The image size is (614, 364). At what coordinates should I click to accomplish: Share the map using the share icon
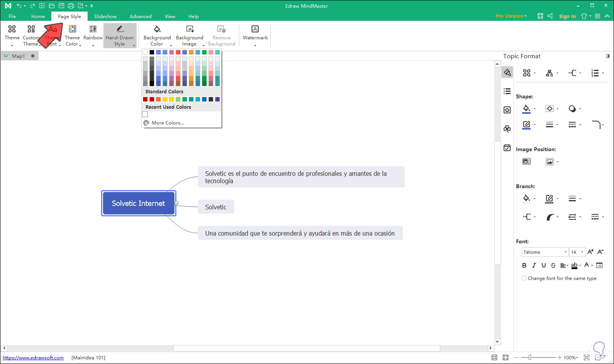click(550, 16)
